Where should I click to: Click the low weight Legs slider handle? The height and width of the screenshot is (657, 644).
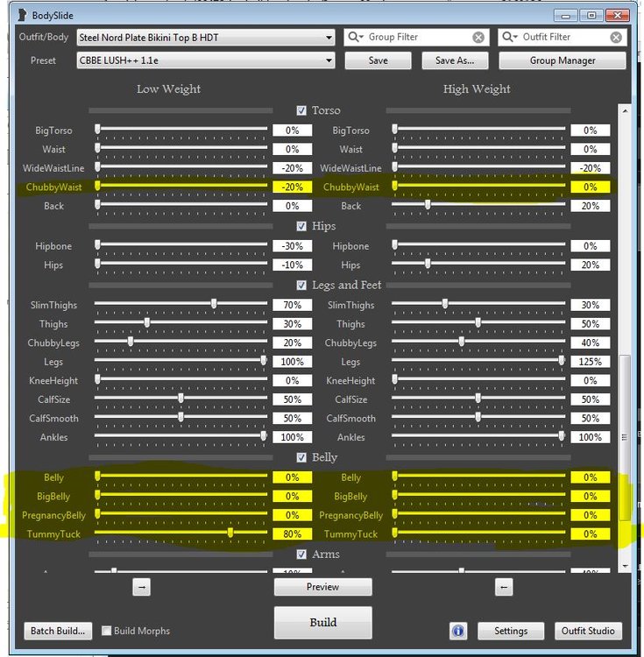(264, 360)
